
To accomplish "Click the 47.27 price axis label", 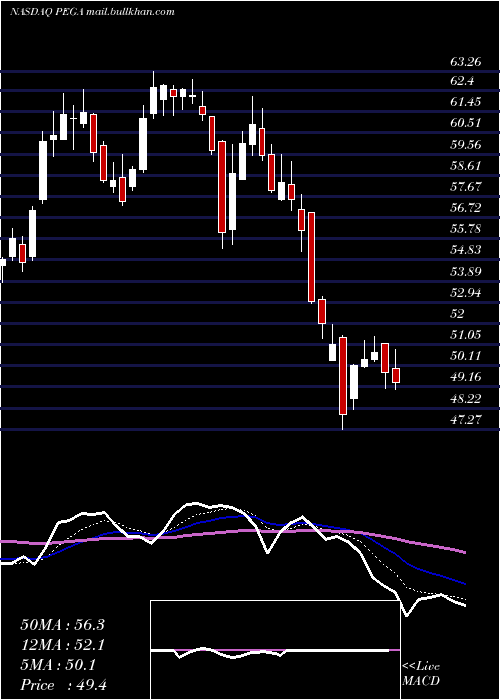I will [x=466, y=419].
